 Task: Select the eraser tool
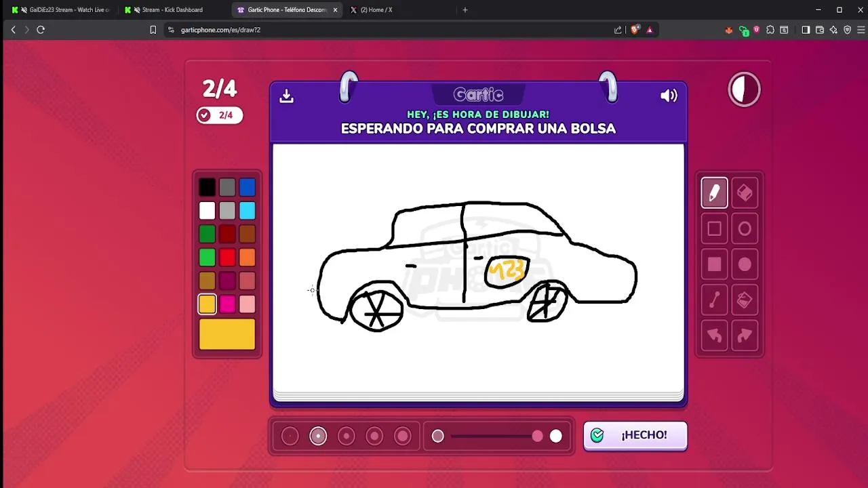coord(745,193)
